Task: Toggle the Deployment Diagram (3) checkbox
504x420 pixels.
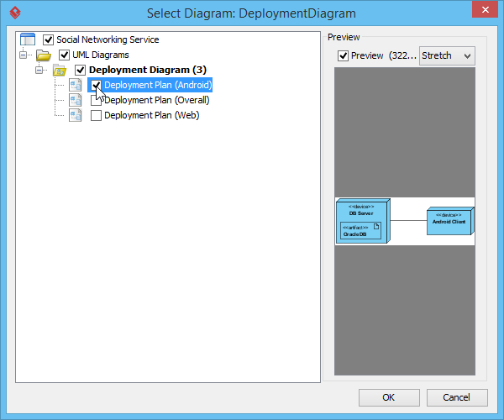Action: (x=80, y=70)
